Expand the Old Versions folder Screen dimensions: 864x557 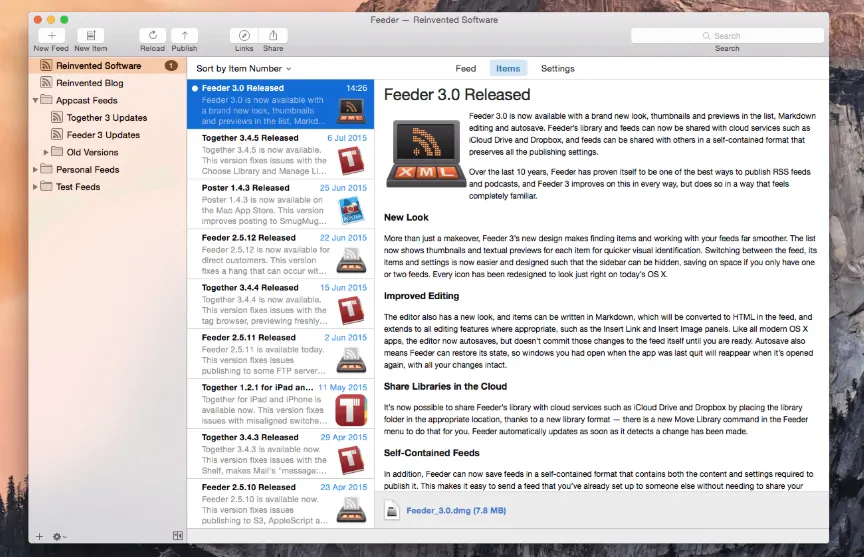46,152
